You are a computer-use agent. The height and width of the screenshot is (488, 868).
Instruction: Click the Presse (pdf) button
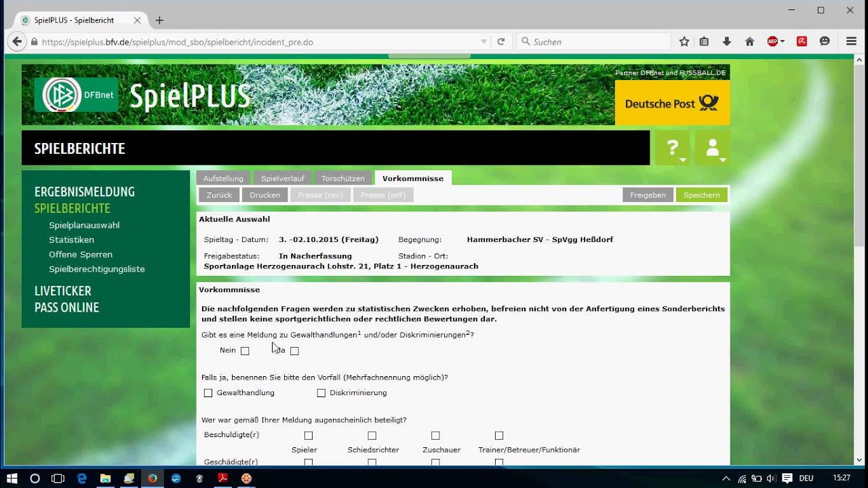pyautogui.click(x=383, y=195)
